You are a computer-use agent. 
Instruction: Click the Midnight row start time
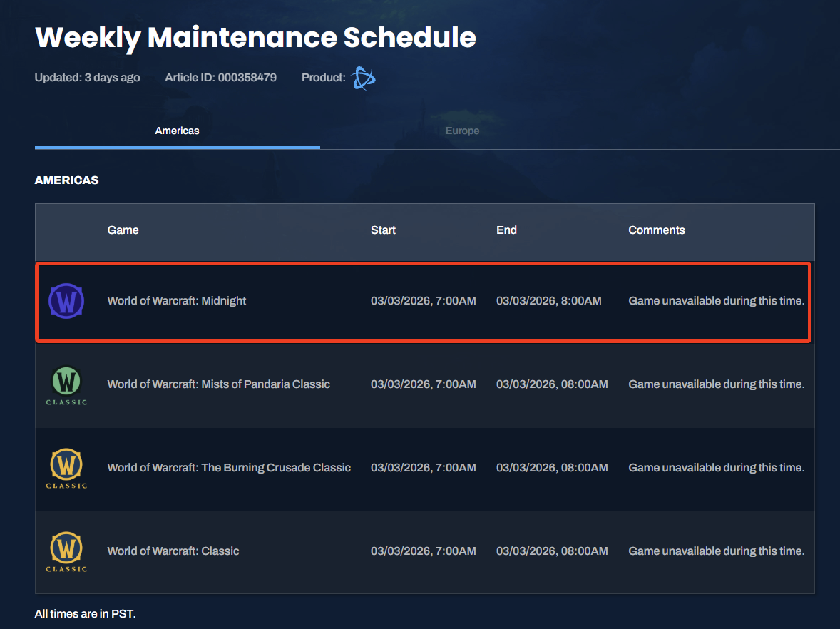(424, 300)
